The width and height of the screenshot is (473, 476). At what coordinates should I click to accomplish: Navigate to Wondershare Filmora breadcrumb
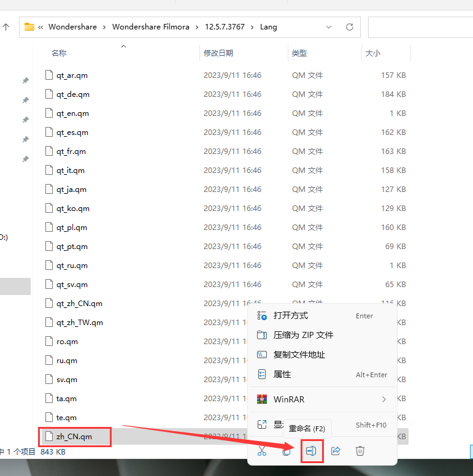click(150, 27)
